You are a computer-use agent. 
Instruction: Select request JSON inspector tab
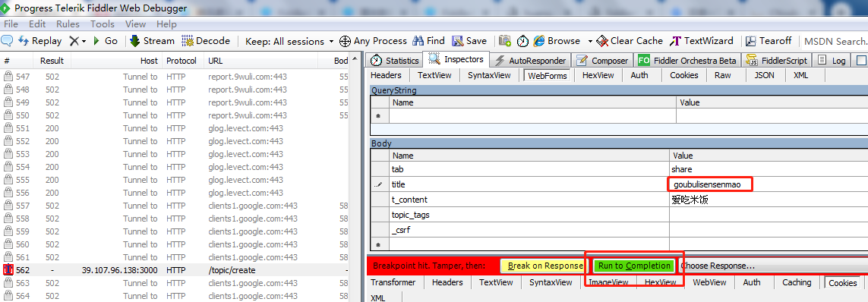coord(764,75)
